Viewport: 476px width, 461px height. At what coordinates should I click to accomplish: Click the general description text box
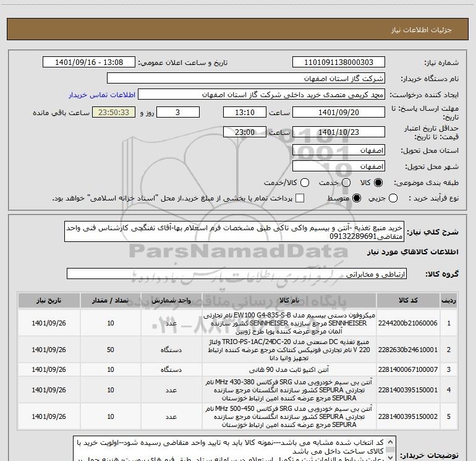click(x=234, y=232)
